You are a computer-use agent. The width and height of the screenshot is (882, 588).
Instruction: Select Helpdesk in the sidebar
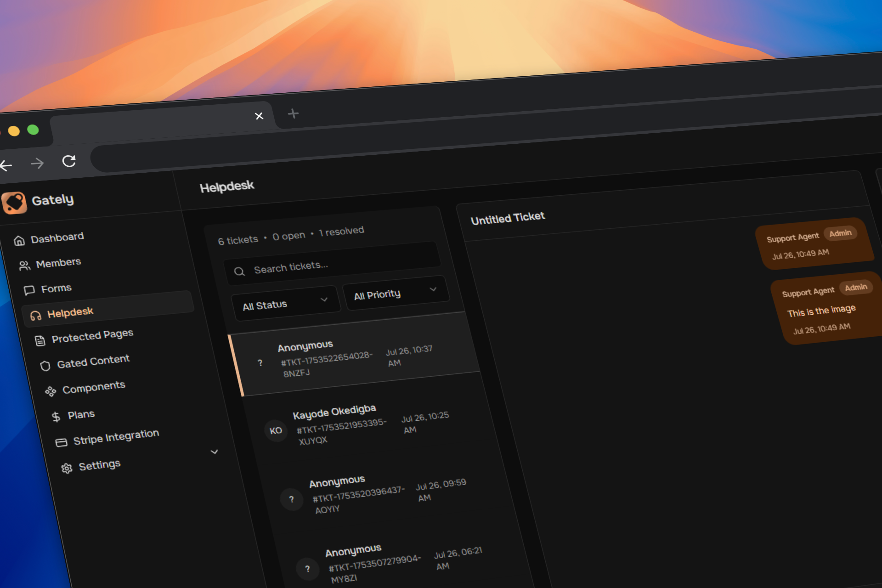(x=108, y=309)
